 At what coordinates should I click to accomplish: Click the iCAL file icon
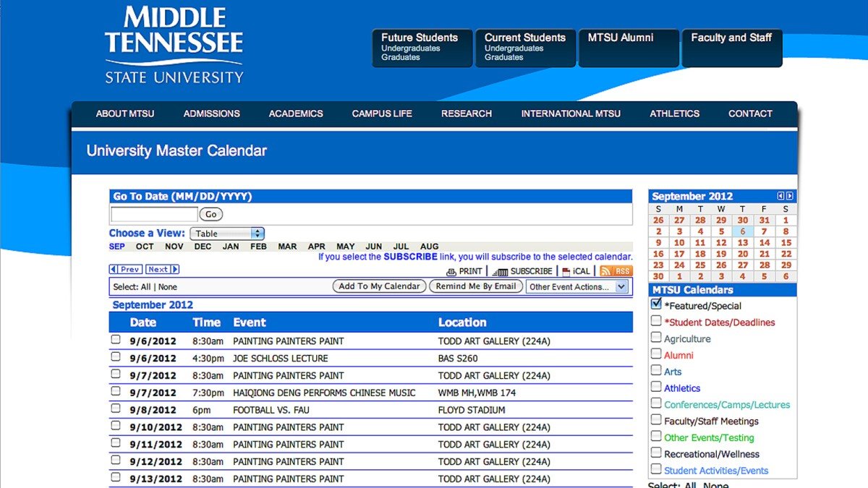pos(566,272)
